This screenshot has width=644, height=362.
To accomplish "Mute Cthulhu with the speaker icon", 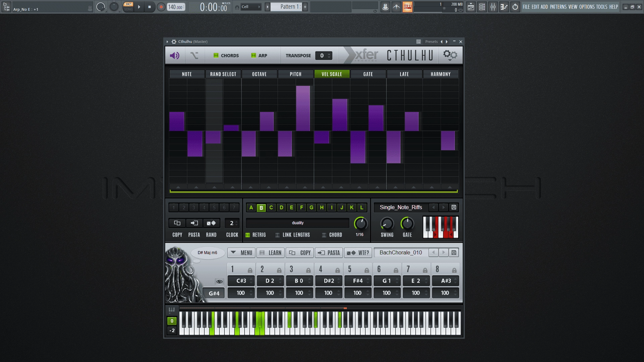I will (174, 56).
